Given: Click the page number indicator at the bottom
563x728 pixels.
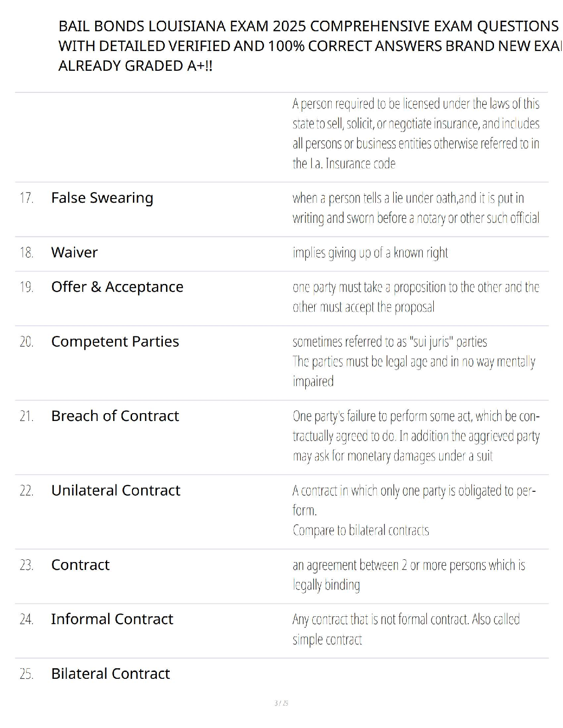Looking at the screenshot, I should point(281,703).
